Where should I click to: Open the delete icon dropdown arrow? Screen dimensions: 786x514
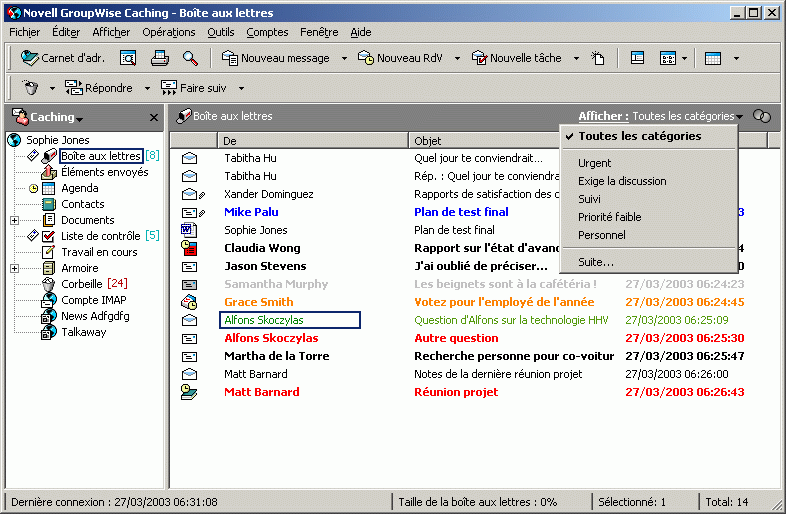click(x=52, y=88)
